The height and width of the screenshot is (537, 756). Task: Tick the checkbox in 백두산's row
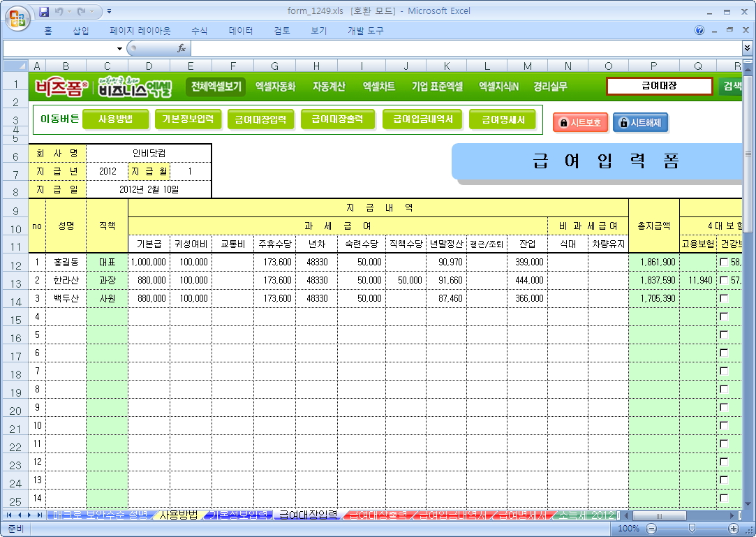pyautogui.click(x=724, y=298)
